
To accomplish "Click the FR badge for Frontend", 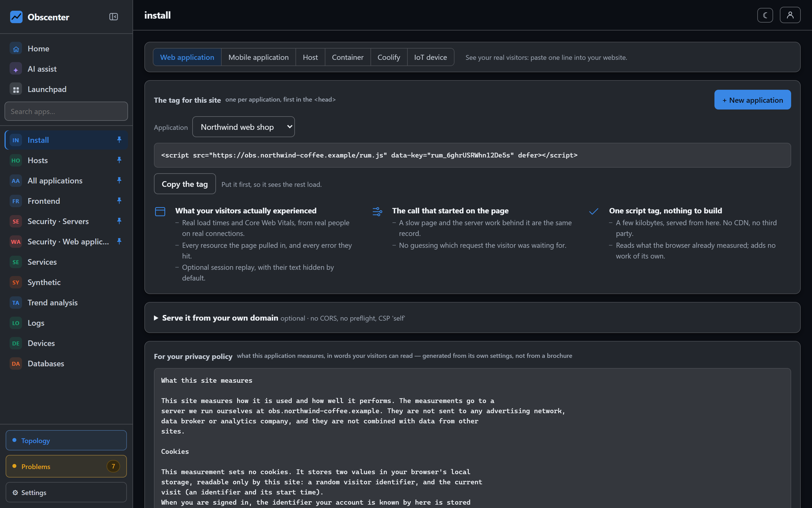I will pyautogui.click(x=16, y=201).
